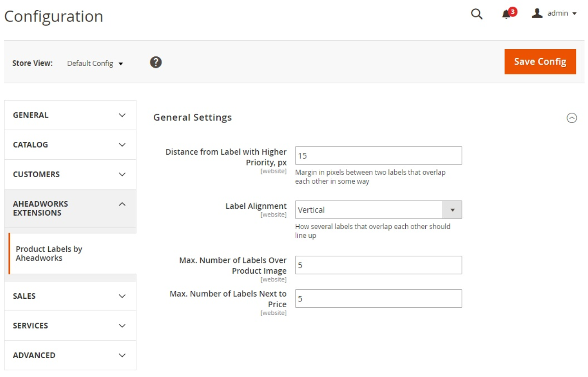Image resolution: width=588 pixels, height=377 pixels.
Task: Open the notifications bell with 3 alerts
Action: coord(509,13)
